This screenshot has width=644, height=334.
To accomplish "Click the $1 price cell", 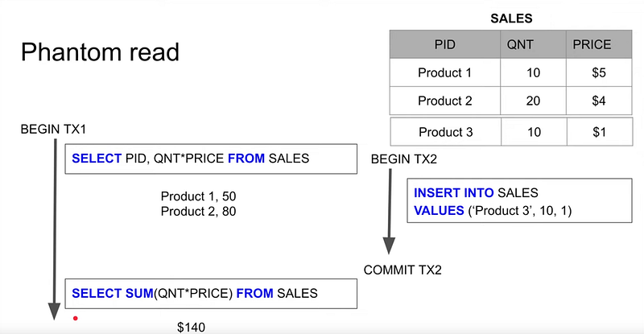I will pyautogui.click(x=600, y=132).
